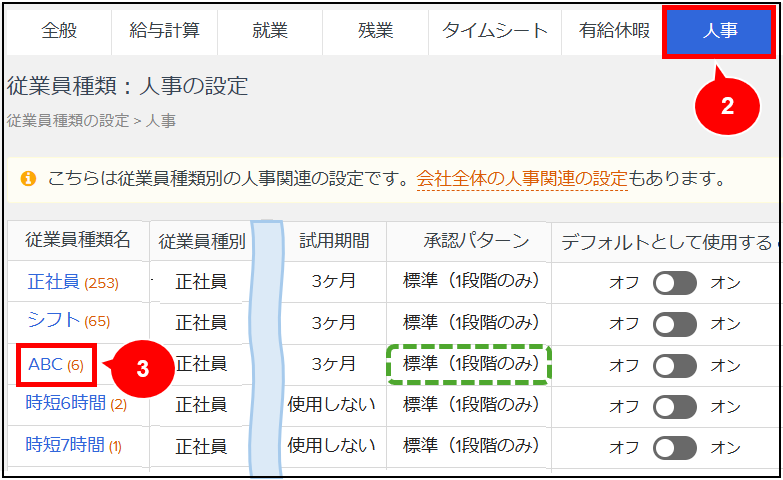This screenshot has width=783, height=480.
Task: Open the 全般 tab
Action: pos(58,31)
